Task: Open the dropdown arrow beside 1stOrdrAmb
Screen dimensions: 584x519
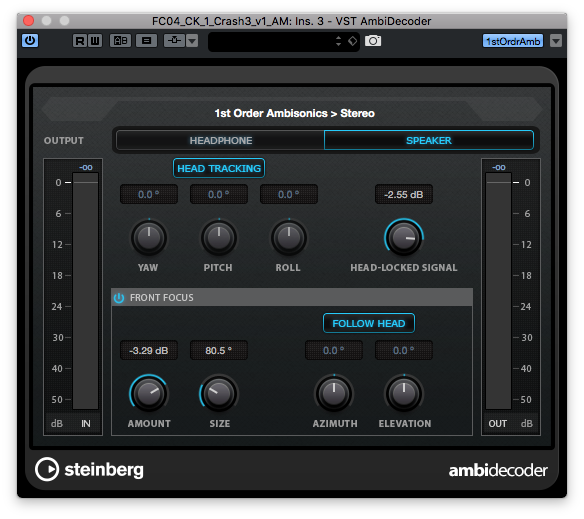Action: click(x=556, y=41)
